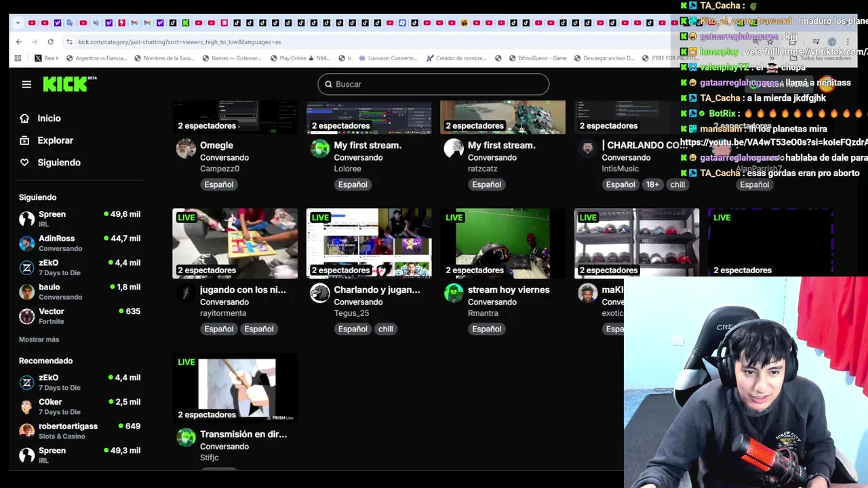Click chill tag on IntisMusic stream
This screenshot has height=488, width=868.
tap(677, 184)
